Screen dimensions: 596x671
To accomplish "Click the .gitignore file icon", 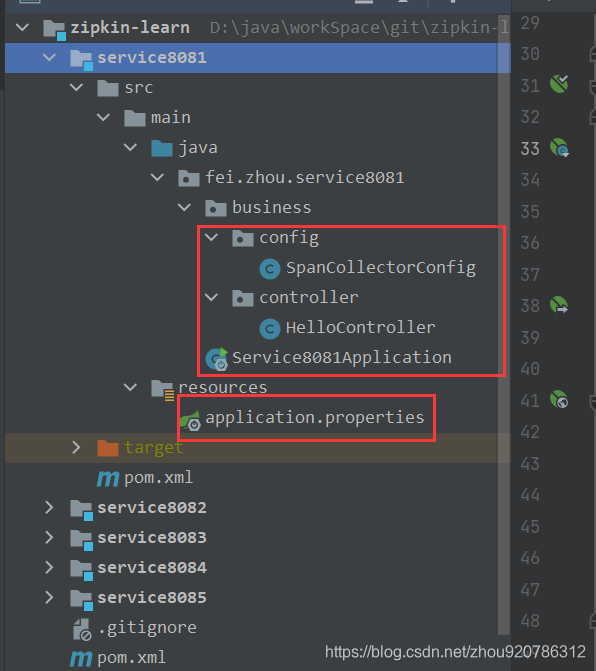I will [82, 629].
